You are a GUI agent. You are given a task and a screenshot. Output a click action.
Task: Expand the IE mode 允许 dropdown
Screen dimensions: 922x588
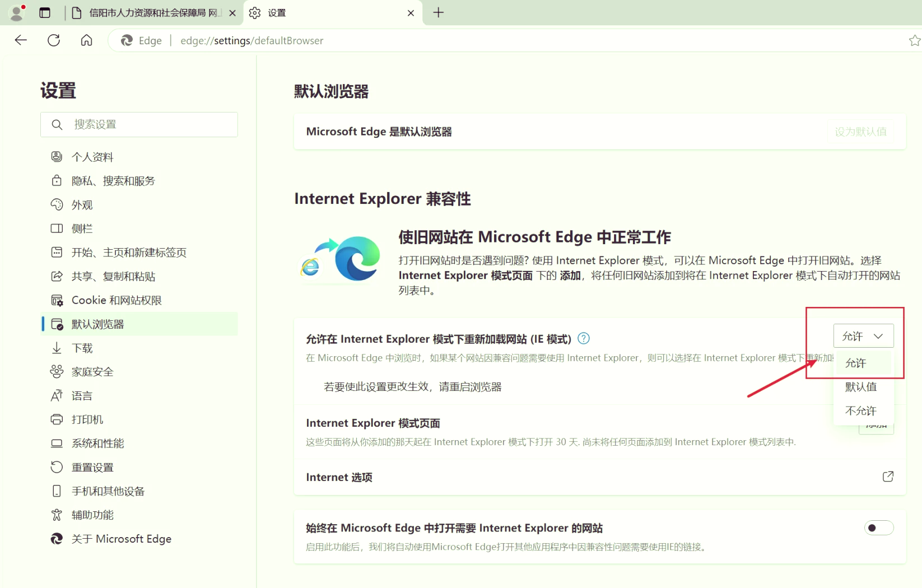[x=863, y=336]
